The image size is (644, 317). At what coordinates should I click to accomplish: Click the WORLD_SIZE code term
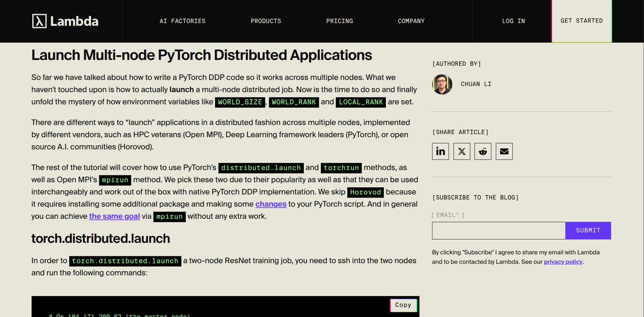[x=240, y=102]
